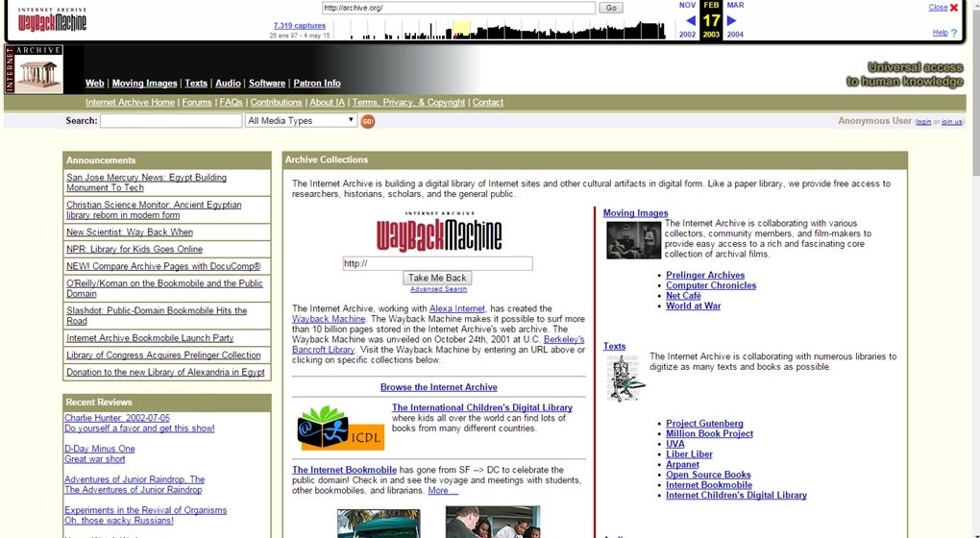This screenshot has width=980, height=538.
Task: Open the Patron Info navigation tab
Action: 317,84
